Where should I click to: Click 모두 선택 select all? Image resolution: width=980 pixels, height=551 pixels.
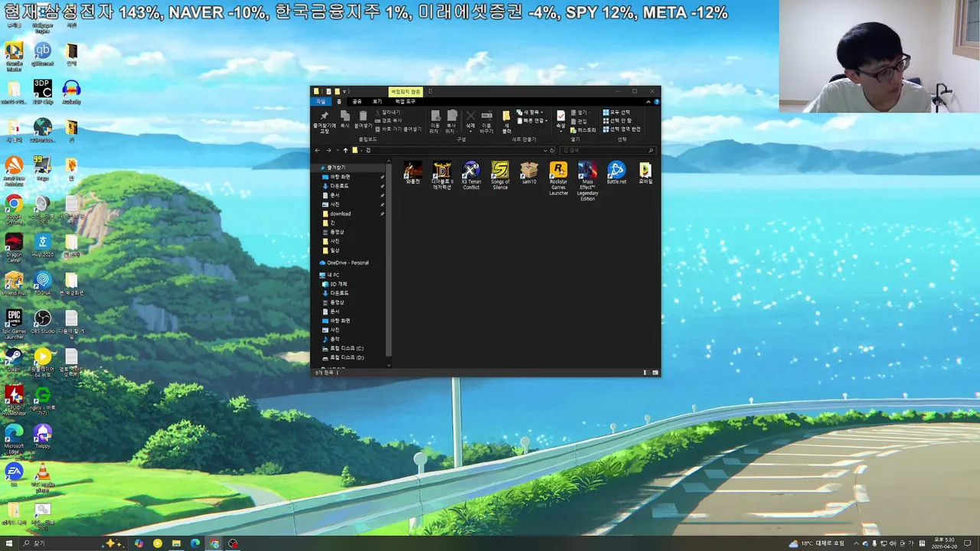point(616,112)
